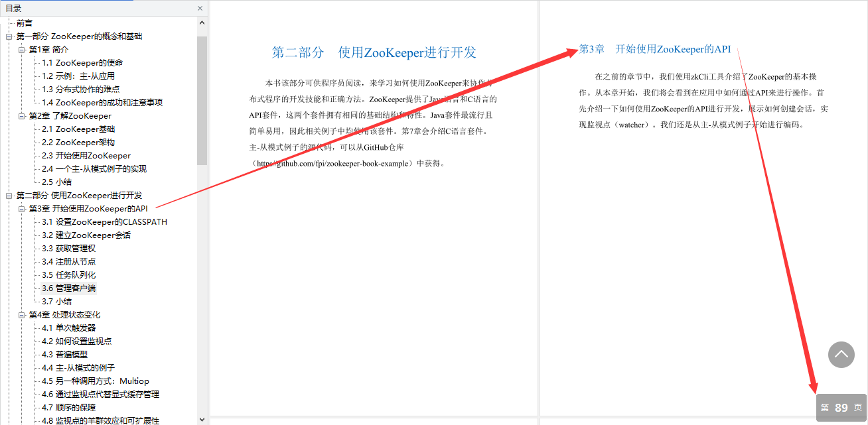This screenshot has width=868, height=425.
Task: Select 第一部分 ZooKeeper的概念和基础 in outline
Action: (79, 36)
